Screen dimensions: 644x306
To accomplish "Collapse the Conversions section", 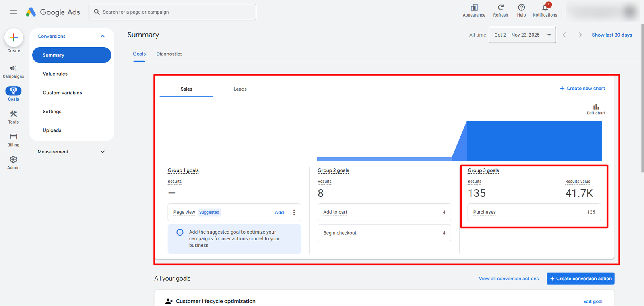I will pyautogui.click(x=103, y=36).
